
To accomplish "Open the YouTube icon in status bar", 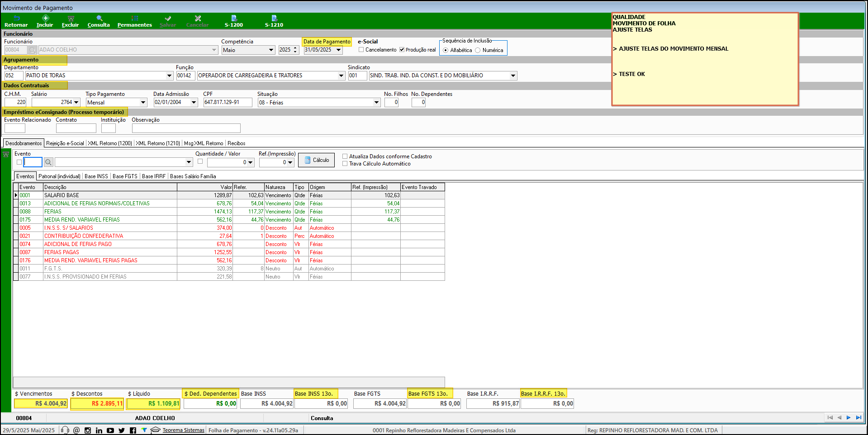I will 110,430.
